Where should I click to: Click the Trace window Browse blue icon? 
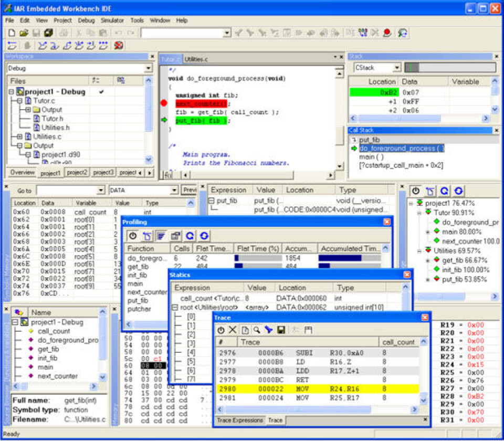[x=268, y=330]
